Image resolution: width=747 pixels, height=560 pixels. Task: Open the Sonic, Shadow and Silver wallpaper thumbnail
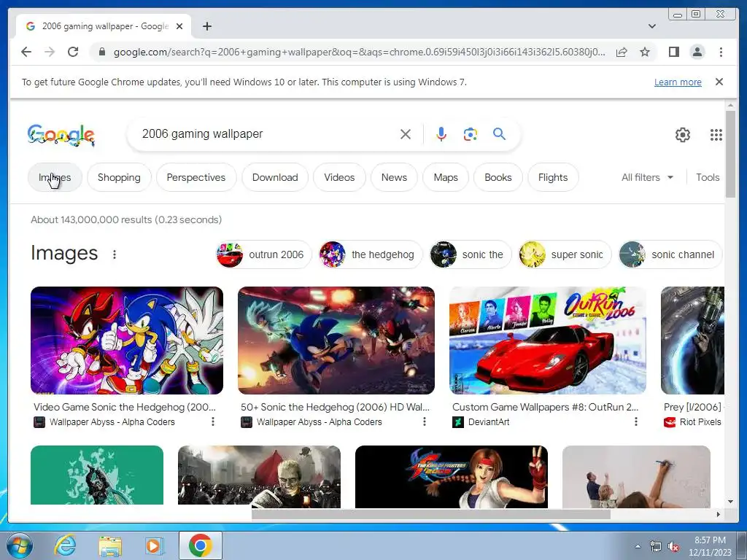(x=127, y=341)
